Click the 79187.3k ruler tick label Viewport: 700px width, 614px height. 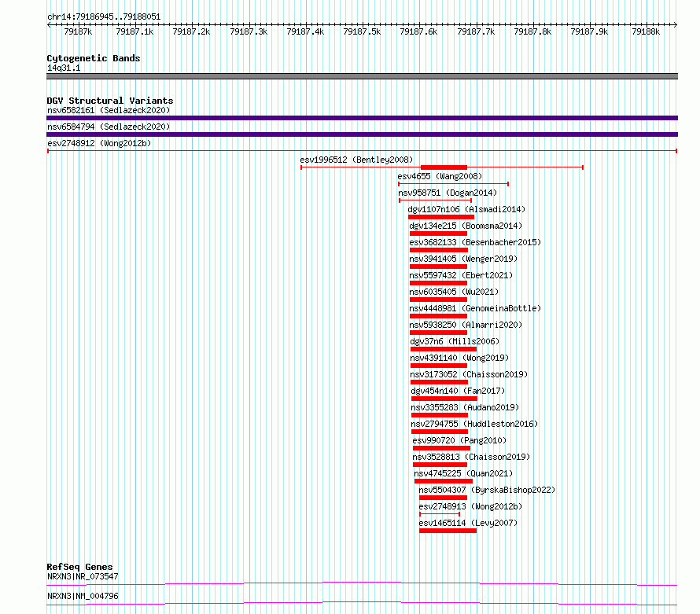(249, 31)
